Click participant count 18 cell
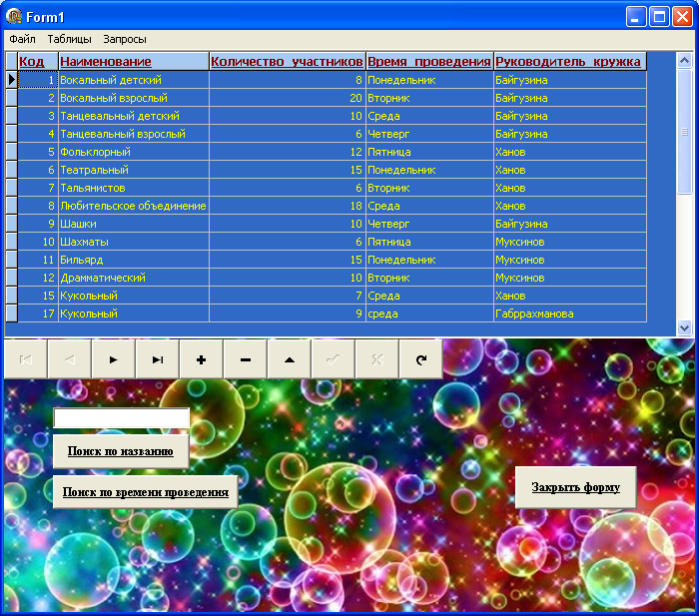Viewport: 699px width, 616px height. point(288,206)
